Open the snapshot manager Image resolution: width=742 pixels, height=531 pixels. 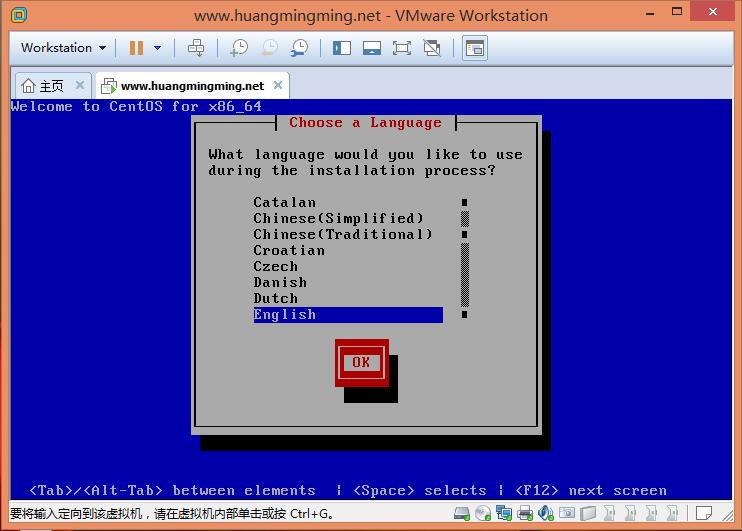[299, 48]
